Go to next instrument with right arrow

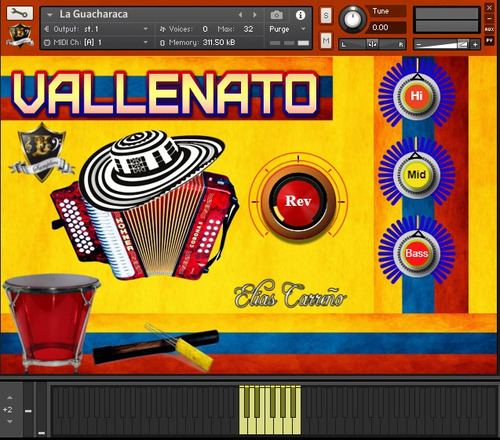click(255, 15)
